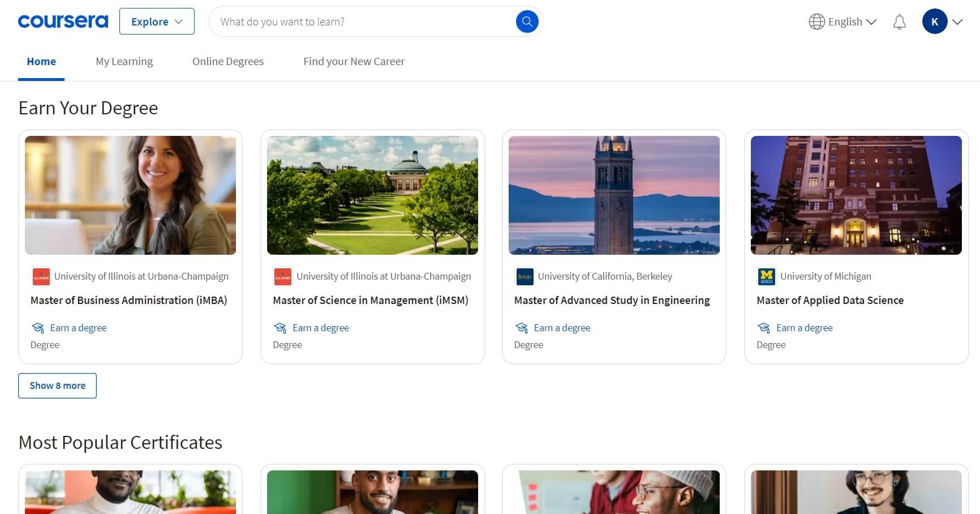Expand the Explore dropdown
The image size is (980, 514).
tap(157, 22)
